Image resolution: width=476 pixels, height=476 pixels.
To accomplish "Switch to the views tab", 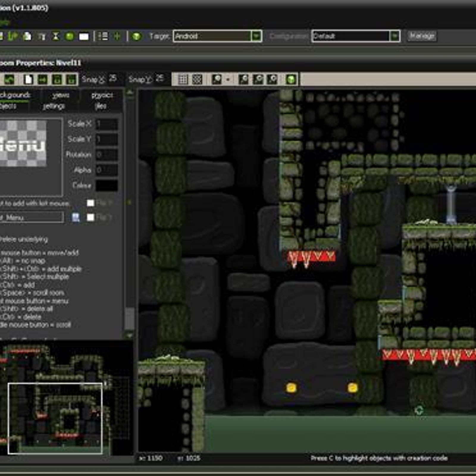I will [61, 95].
